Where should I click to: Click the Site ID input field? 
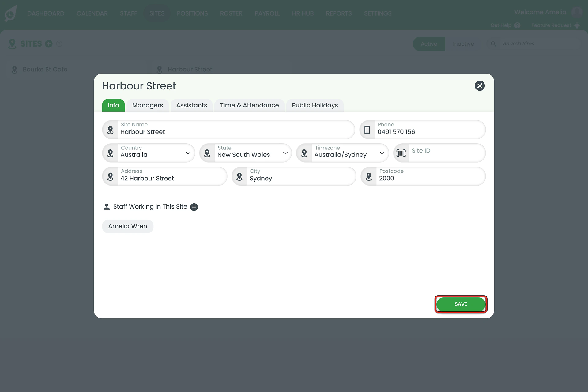click(439, 153)
